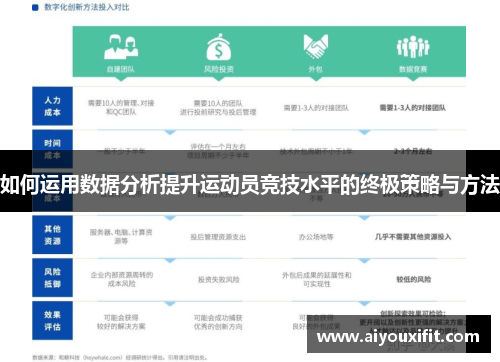Click bold 需要1-3人的对接团队 under 数据竞赛
The width and height of the screenshot is (500, 362).
[413, 108]
